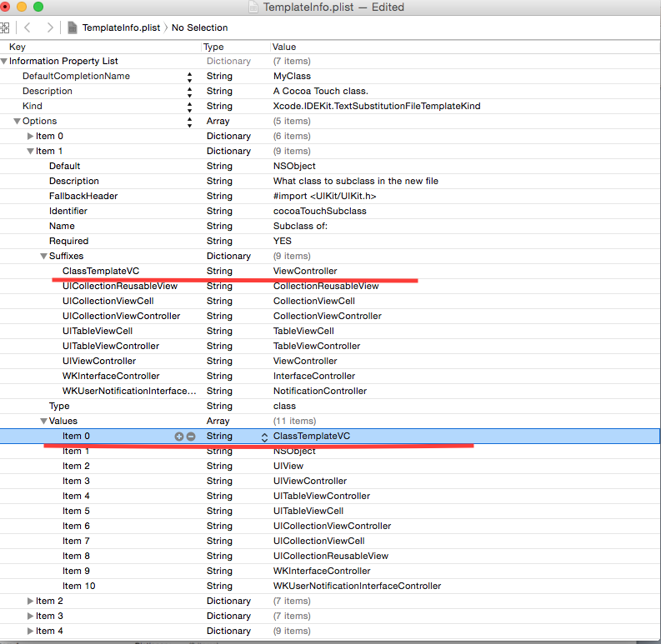Collapse Information Property List
Viewport: 661px width, 644px height.
(4, 62)
